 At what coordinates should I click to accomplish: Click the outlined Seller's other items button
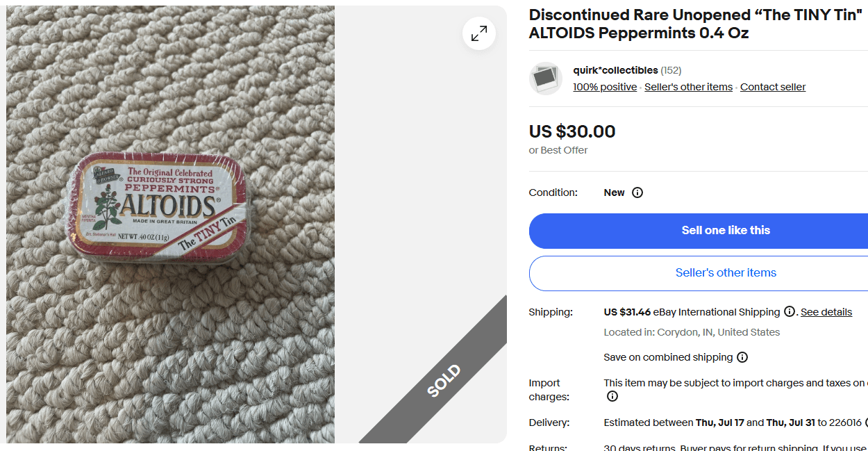coord(725,272)
